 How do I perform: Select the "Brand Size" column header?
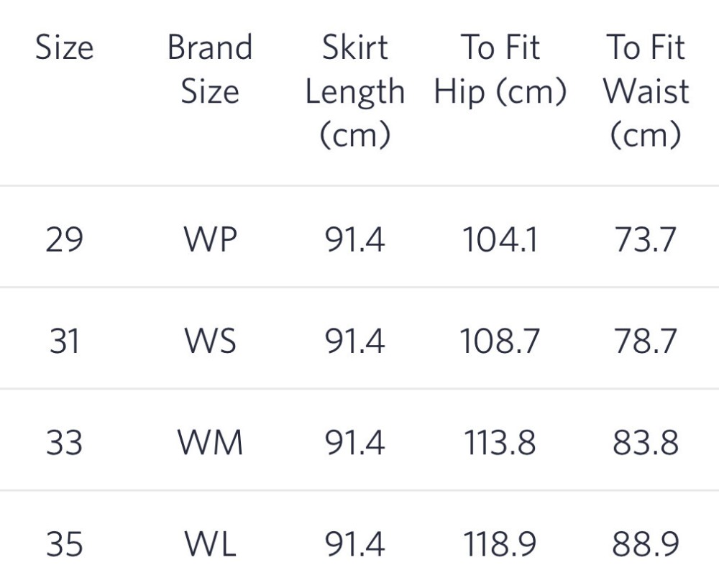210,70
